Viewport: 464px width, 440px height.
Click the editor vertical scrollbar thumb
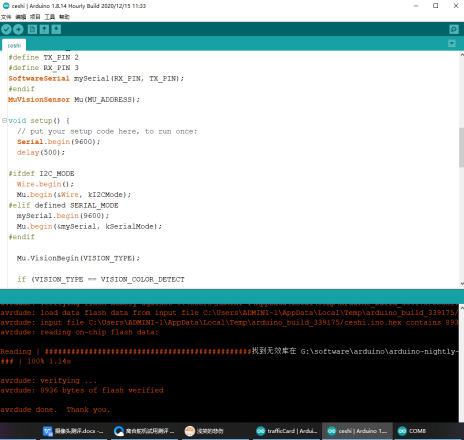point(461,147)
